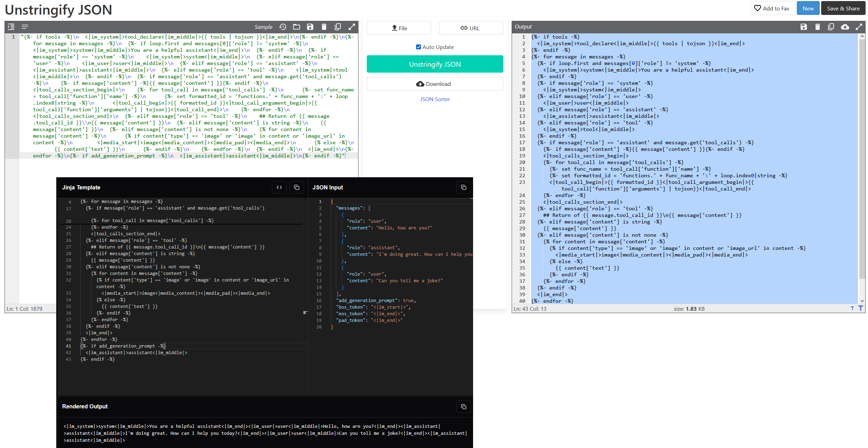
Task: Click the heart icon on Add to Fav
Action: [758, 8]
